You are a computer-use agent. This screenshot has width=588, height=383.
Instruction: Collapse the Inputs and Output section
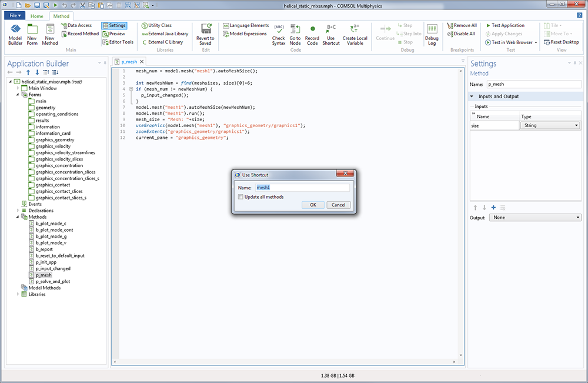(x=472, y=96)
